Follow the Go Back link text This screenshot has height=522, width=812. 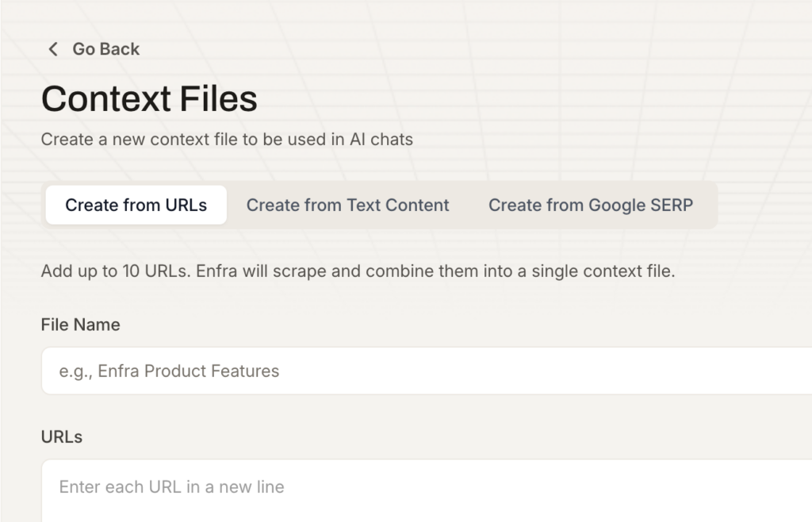105,49
